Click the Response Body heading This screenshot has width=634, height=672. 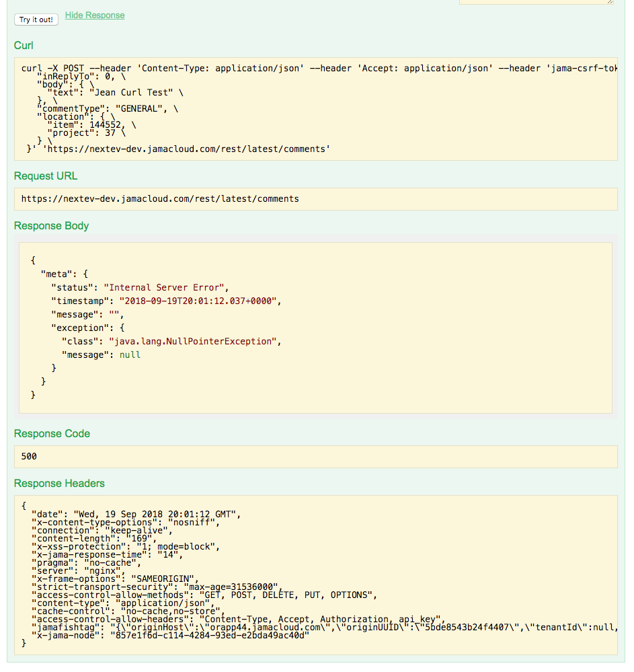[51, 226]
